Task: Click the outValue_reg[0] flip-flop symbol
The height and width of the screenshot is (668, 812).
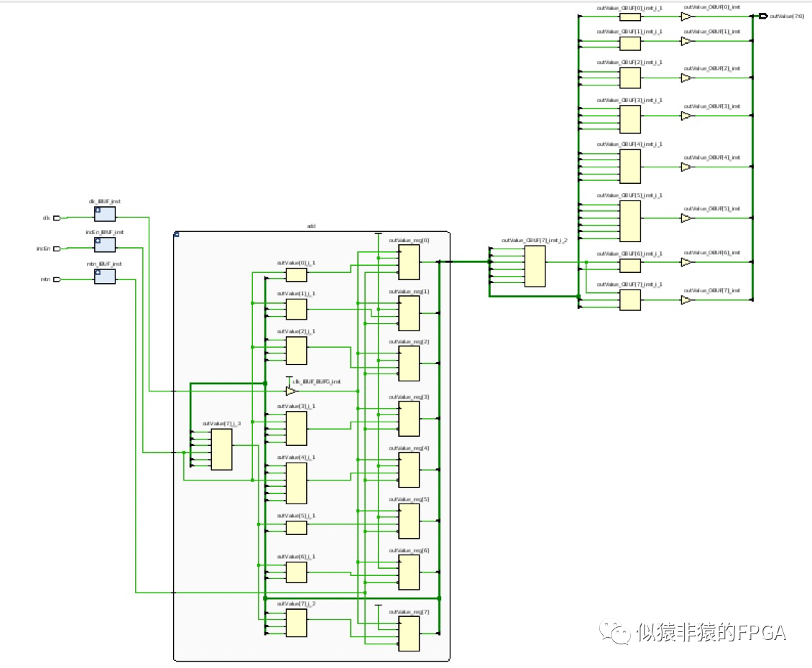Action: pos(408,261)
